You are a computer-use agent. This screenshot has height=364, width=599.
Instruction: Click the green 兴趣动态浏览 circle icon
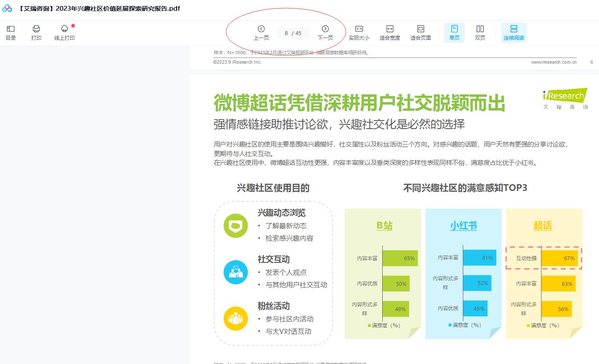[236, 226]
